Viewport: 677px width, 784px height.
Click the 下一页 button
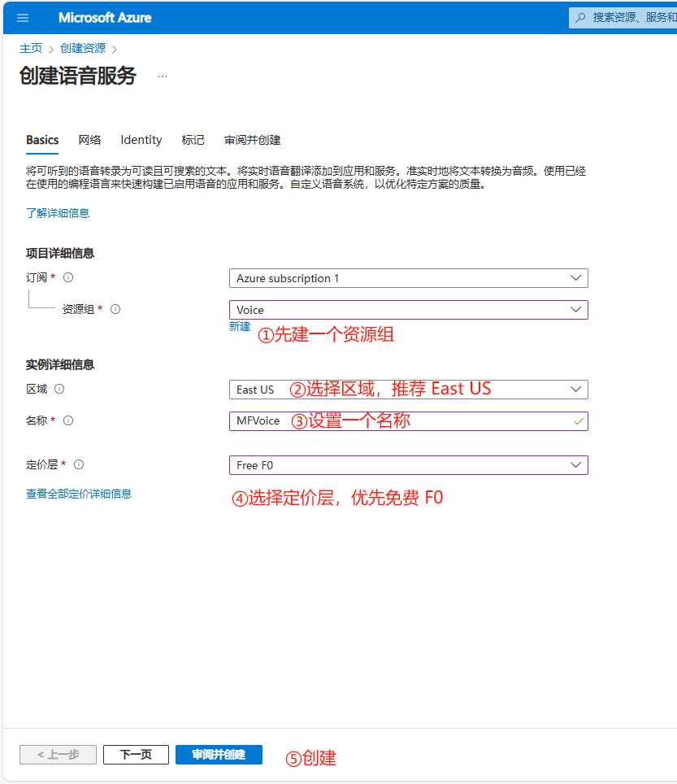click(x=136, y=755)
